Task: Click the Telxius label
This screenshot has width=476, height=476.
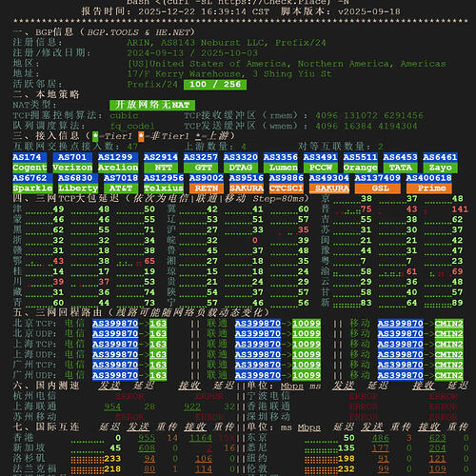Action: 164,188
